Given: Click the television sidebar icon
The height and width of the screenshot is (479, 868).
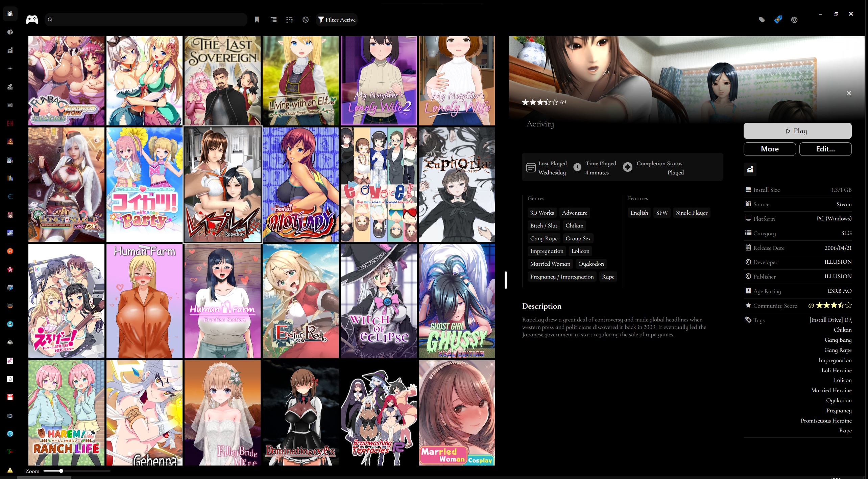Looking at the screenshot, I should click(x=10, y=415).
